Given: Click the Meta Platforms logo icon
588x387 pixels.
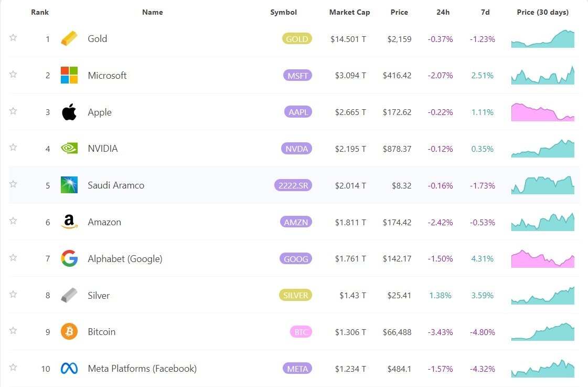Looking at the screenshot, I should click(69, 369).
